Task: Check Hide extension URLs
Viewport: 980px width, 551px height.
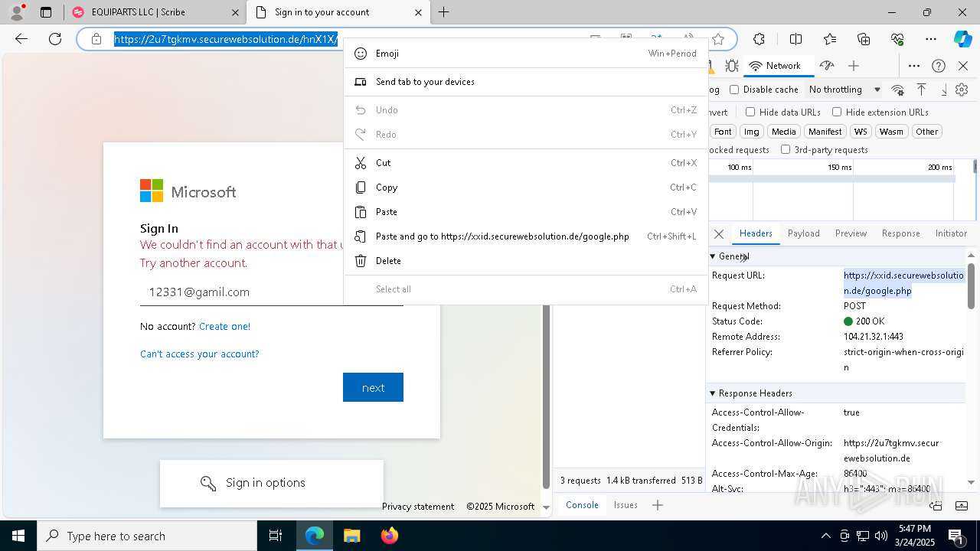Action: pos(837,112)
